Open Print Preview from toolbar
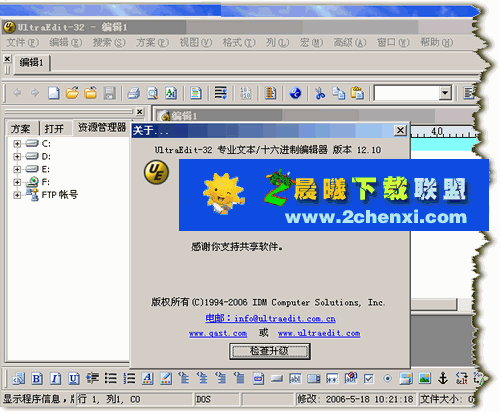The image size is (500, 412). [x=152, y=93]
